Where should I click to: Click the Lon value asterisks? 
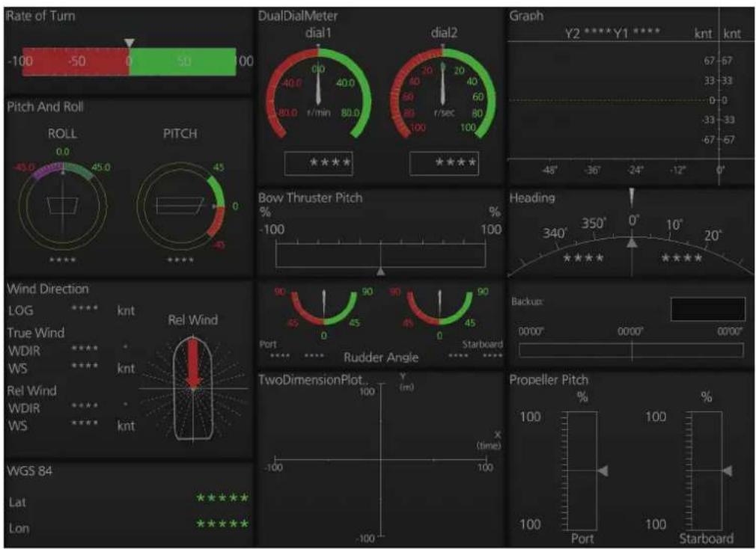(222, 524)
